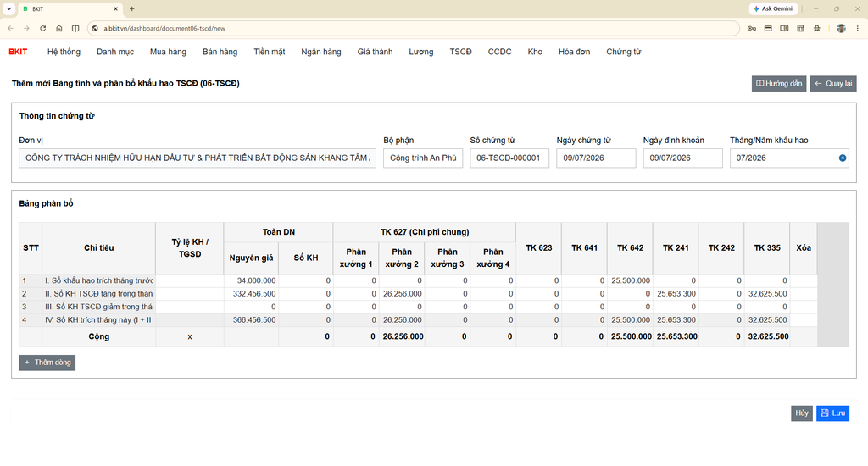Open Kho menu

click(535, 52)
